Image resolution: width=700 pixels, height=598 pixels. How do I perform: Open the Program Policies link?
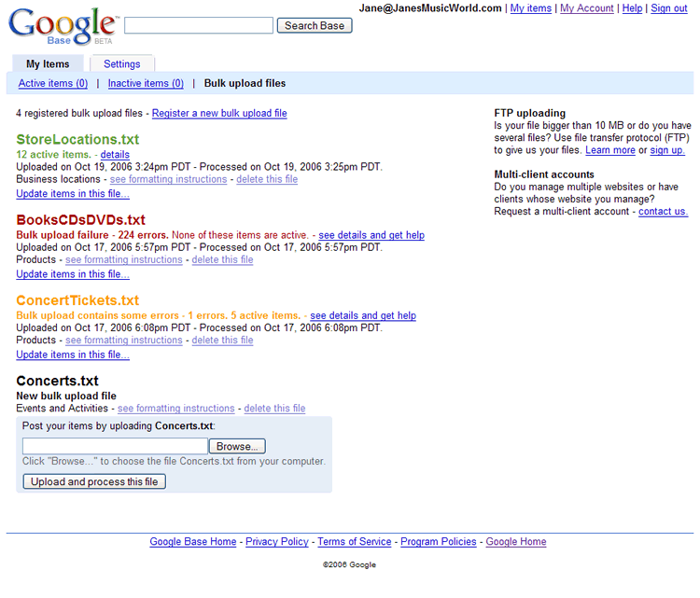439,542
